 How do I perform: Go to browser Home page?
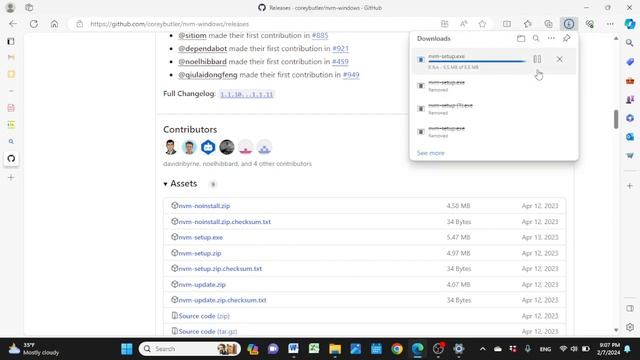pyautogui.click(x=54, y=24)
